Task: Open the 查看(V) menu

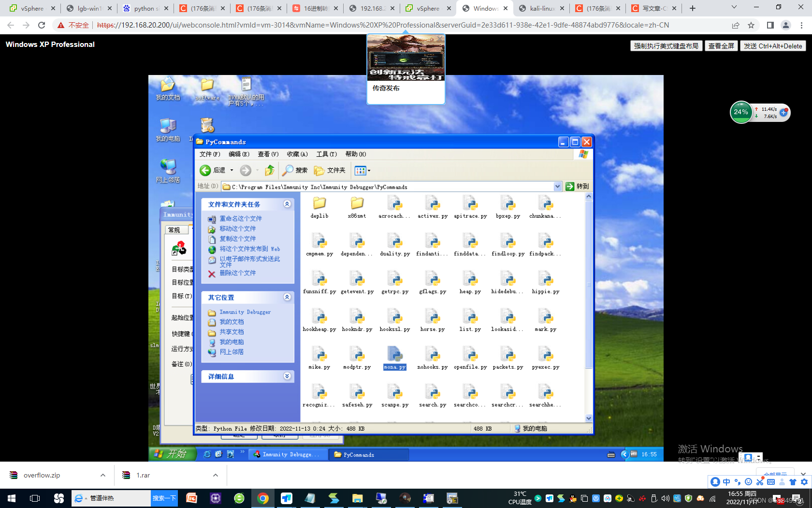Action: [x=268, y=154]
